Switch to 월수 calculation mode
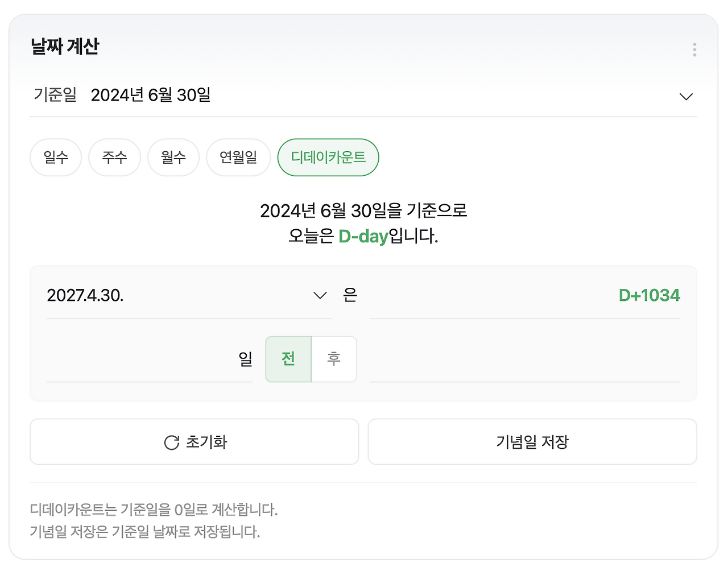The width and height of the screenshot is (728, 579). 173,158
